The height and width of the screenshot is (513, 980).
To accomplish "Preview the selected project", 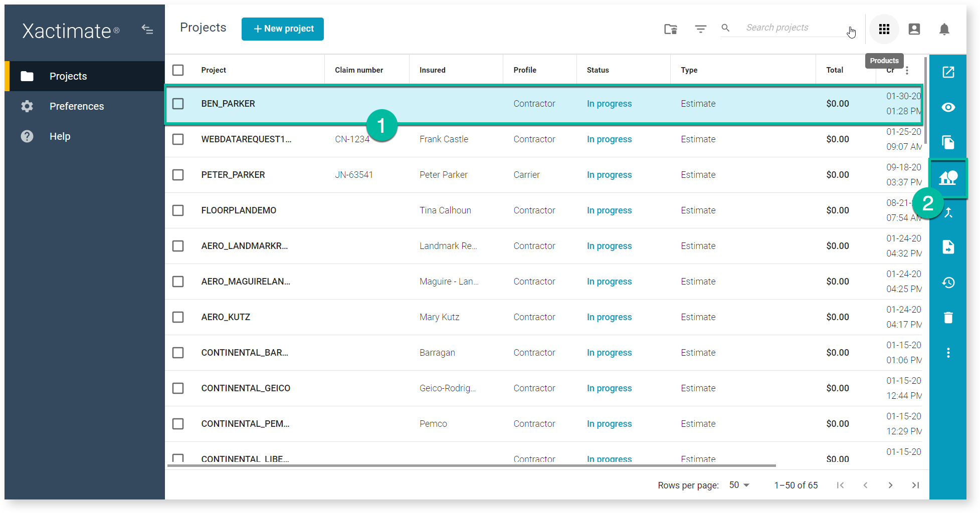I will 948,107.
